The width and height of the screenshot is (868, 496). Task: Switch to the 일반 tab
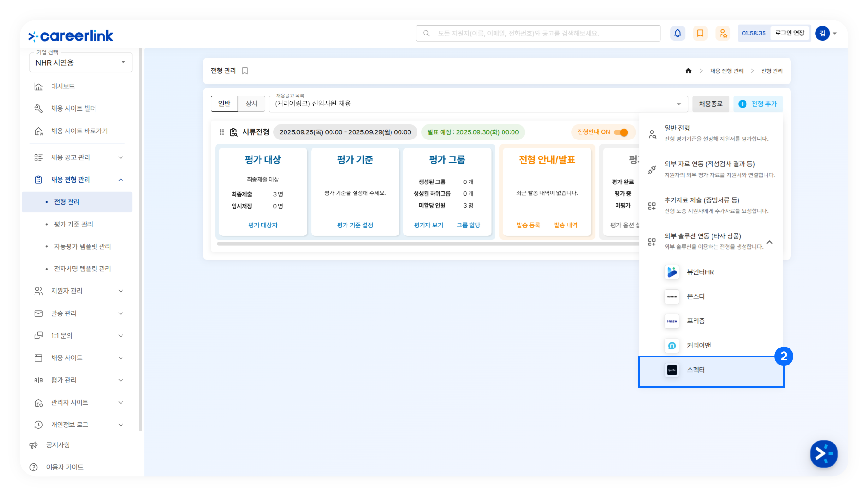point(225,104)
